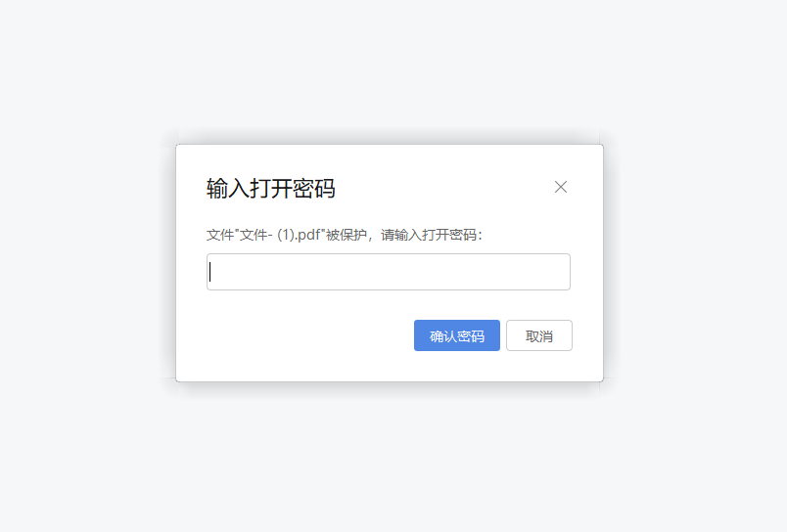
Task: Click the white 取消 button
Action: coord(539,335)
